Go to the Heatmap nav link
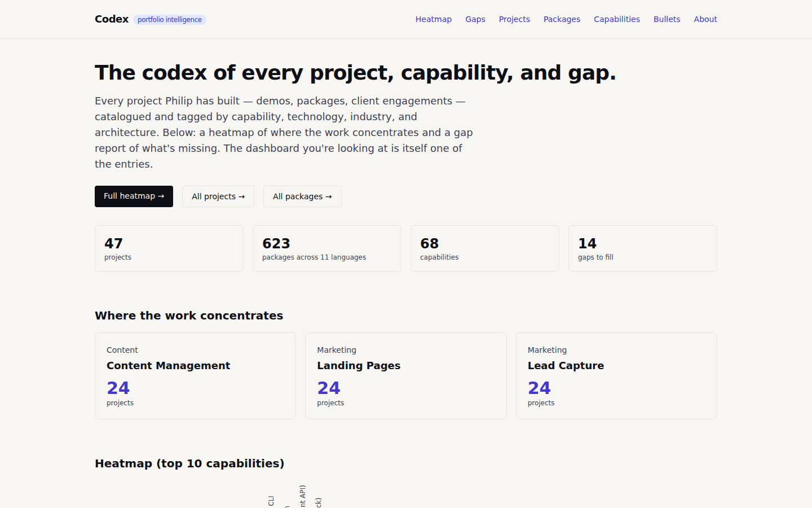The image size is (812, 508). (434, 19)
